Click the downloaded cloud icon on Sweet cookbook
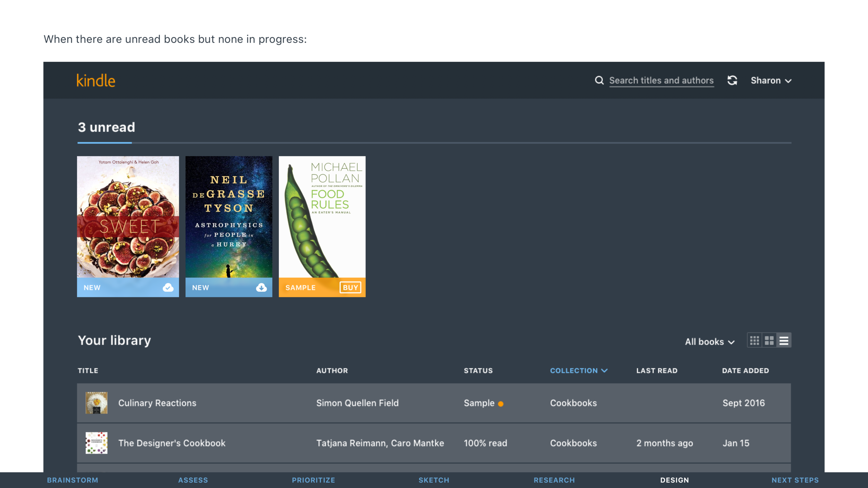The image size is (868, 488). tap(168, 287)
